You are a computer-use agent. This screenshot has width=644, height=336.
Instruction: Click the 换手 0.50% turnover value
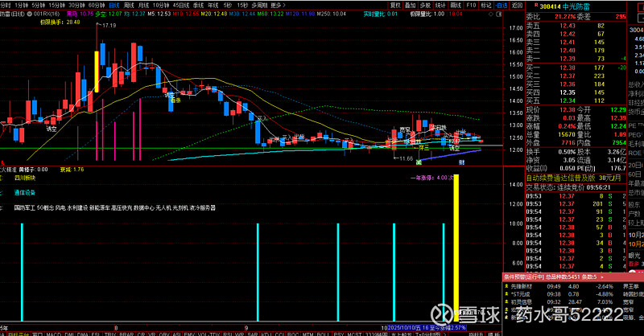[x=567, y=152]
